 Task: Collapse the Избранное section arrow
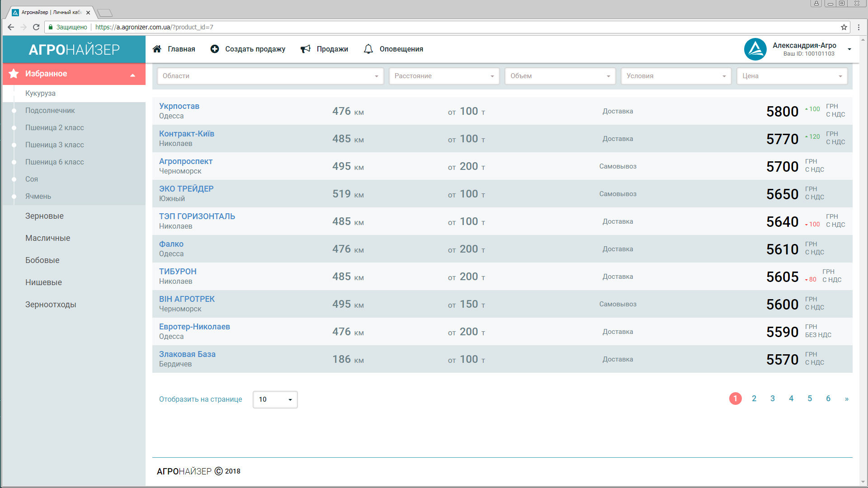[132, 75]
